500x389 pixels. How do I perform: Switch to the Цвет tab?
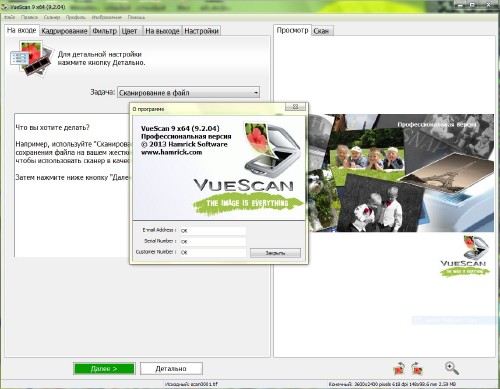pos(130,31)
